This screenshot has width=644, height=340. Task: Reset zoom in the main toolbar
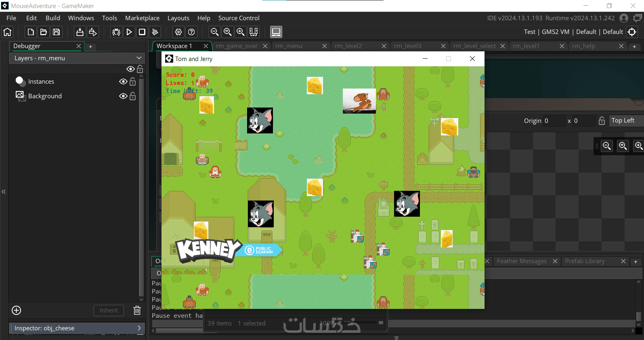pyautogui.click(x=228, y=32)
